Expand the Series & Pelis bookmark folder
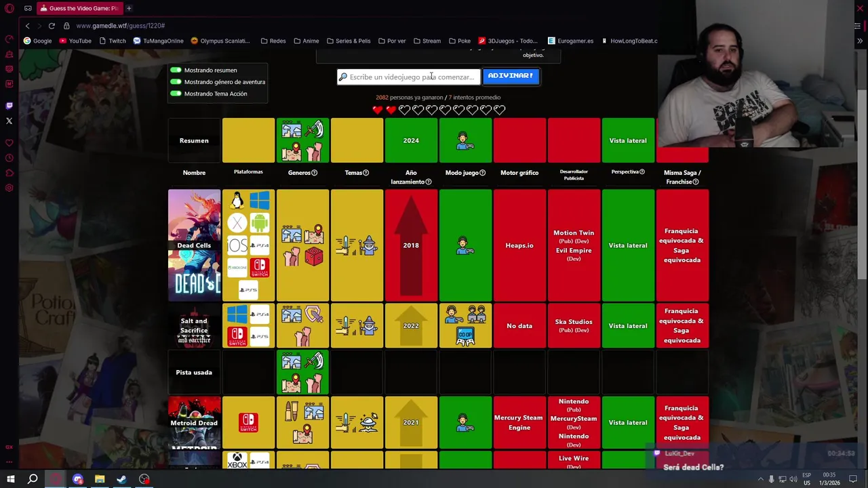 point(349,41)
